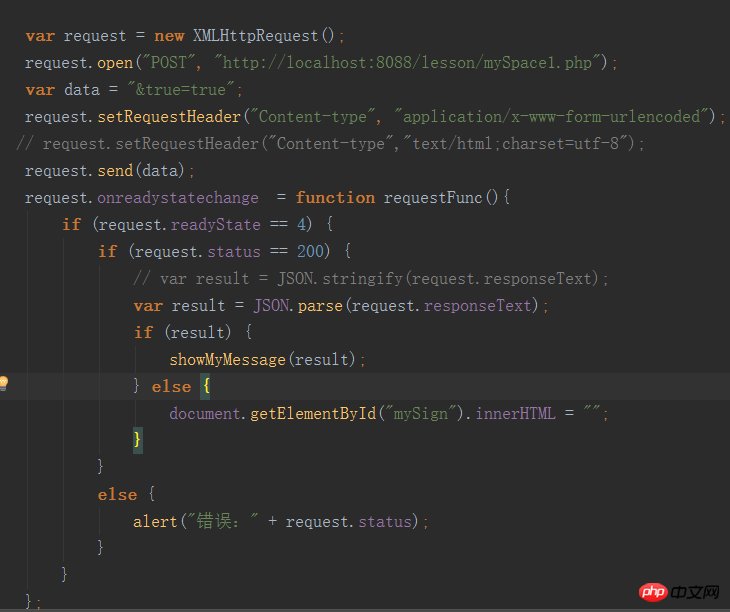This screenshot has width=730, height=612.
Task: Click the 'onreadystatechange' property
Action: pyautogui.click(x=178, y=198)
